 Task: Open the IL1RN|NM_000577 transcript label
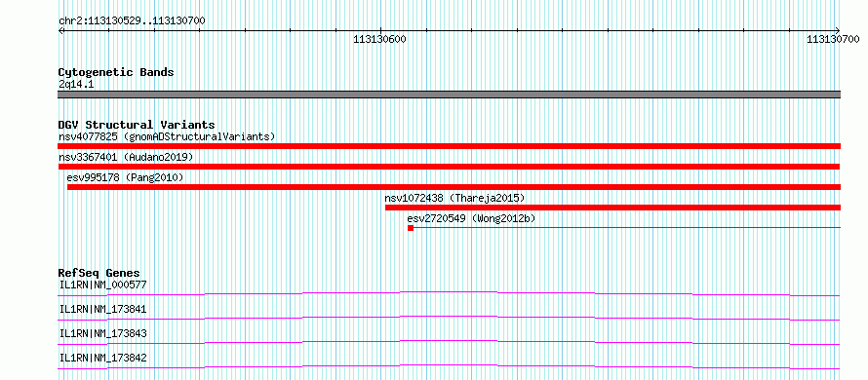click(x=103, y=285)
